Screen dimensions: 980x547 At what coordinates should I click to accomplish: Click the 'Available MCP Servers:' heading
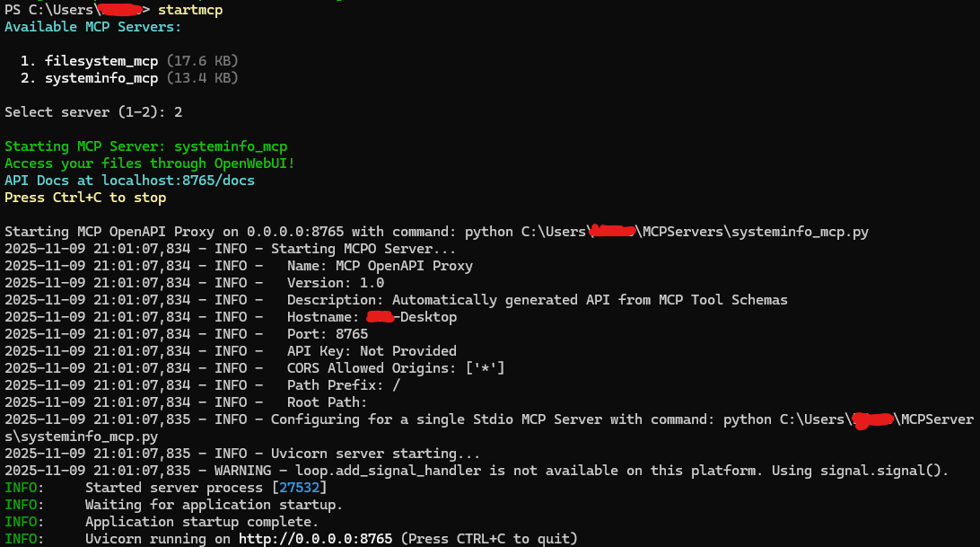click(x=92, y=27)
